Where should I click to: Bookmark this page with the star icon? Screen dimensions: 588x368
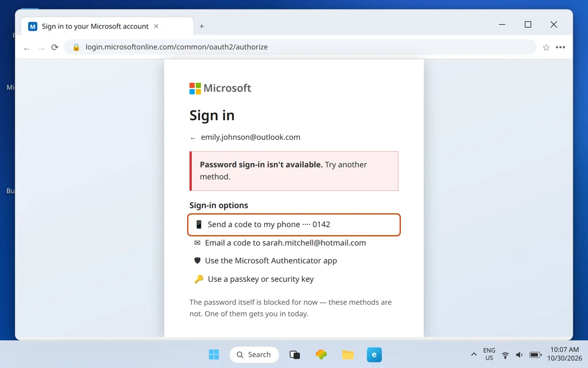[x=546, y=47]
